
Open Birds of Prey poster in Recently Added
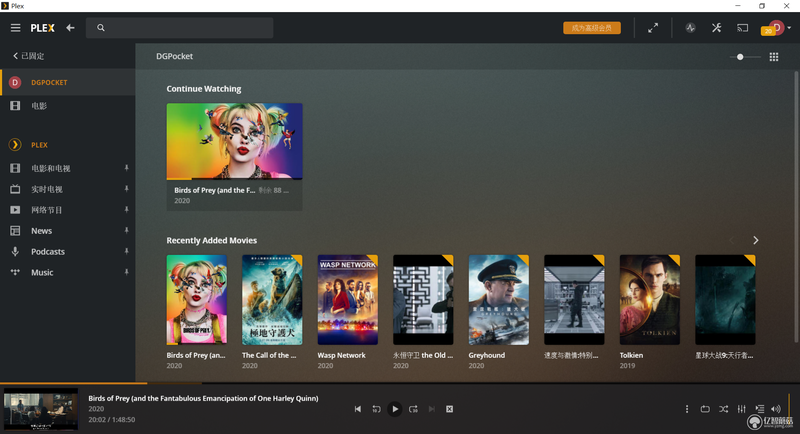197,300
